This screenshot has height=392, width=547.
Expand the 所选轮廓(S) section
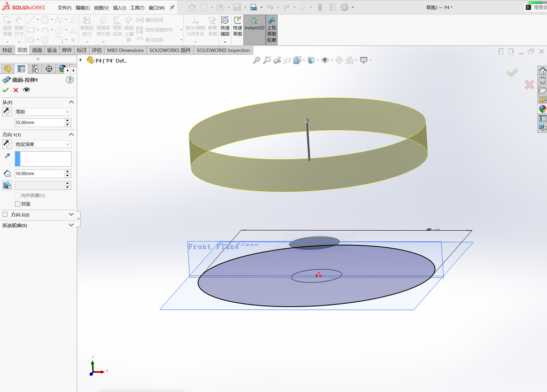click(71, 225)
